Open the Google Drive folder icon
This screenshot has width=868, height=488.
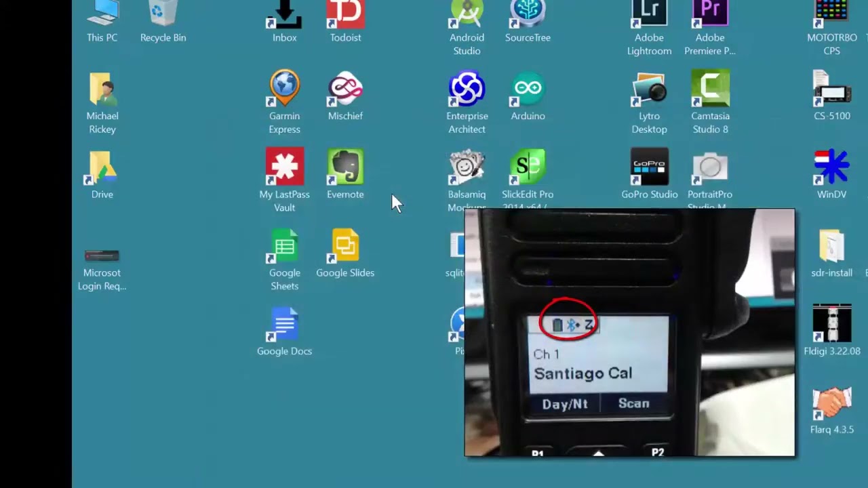tap(102, 175)
